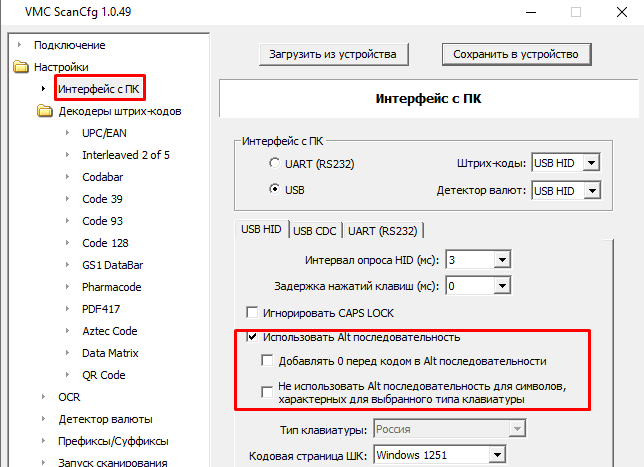
Task: Check Не использовать Alt последовательность для символов
Action: click(267, 392)
